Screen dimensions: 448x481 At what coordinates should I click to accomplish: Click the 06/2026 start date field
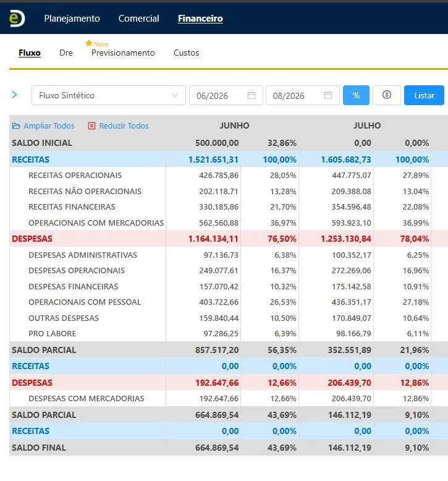tap(226, 95)
